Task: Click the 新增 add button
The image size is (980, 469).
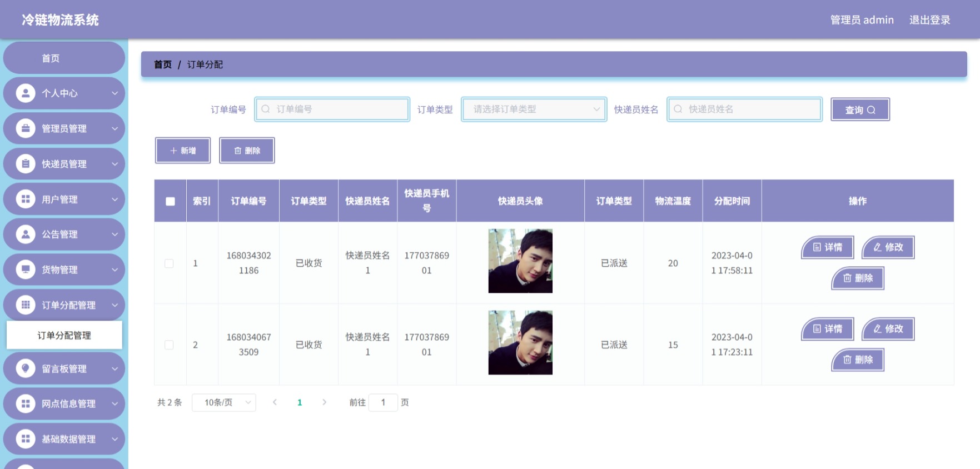Action: click(183, 151)
